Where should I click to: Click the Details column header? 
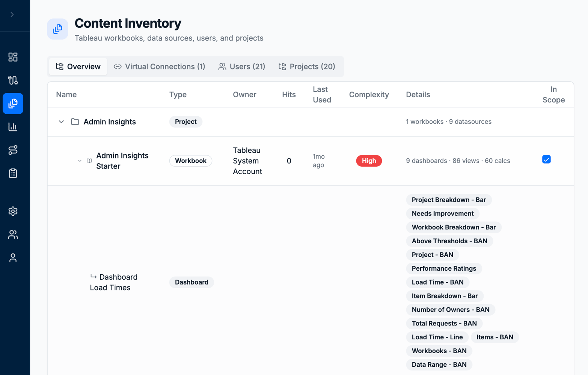pos(418,95)
